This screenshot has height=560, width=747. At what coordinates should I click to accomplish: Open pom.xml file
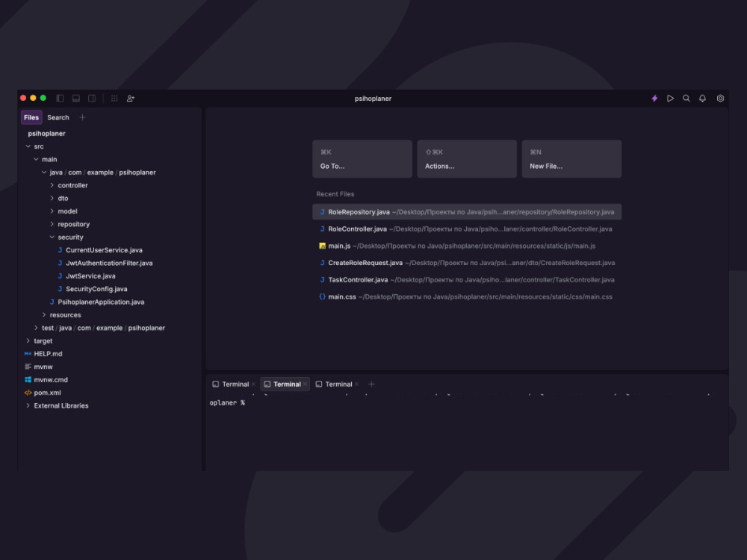click(47, 393)
